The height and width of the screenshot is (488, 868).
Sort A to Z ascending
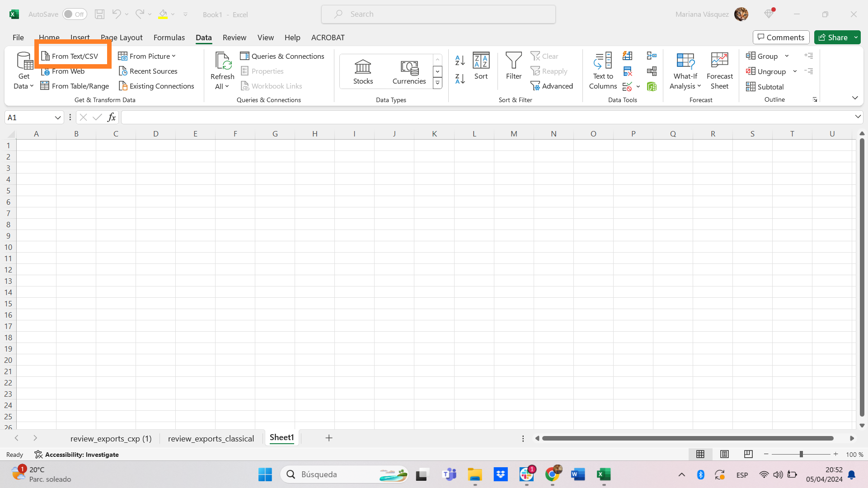point(460,60)
